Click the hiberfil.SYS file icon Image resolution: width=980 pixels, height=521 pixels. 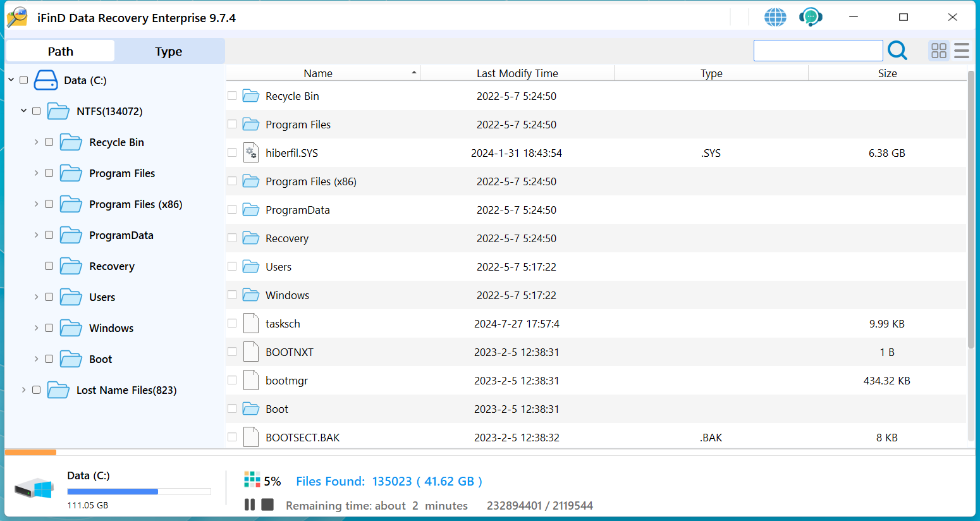pos(251,153)
